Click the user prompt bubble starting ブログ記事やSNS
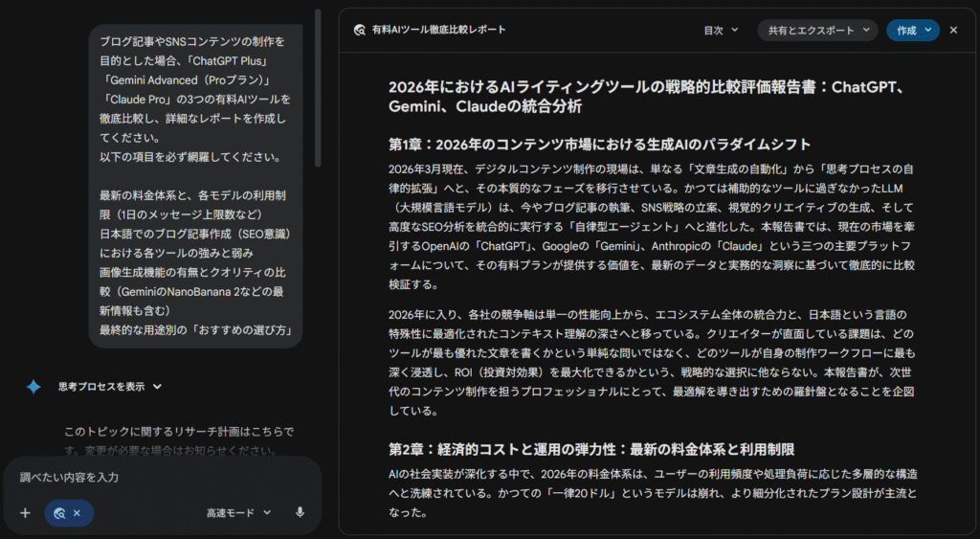980x539 pixels. [x=195, y=186]
